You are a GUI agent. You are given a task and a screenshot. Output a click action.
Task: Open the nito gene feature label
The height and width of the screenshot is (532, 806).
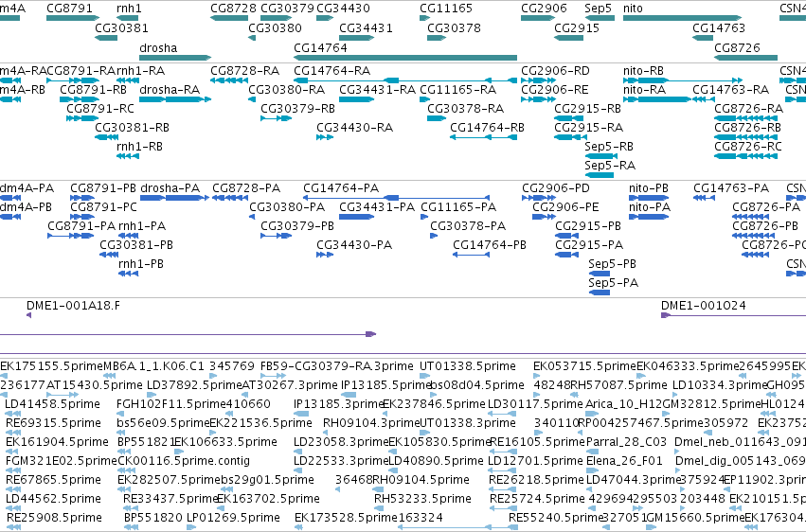point(633,9)
